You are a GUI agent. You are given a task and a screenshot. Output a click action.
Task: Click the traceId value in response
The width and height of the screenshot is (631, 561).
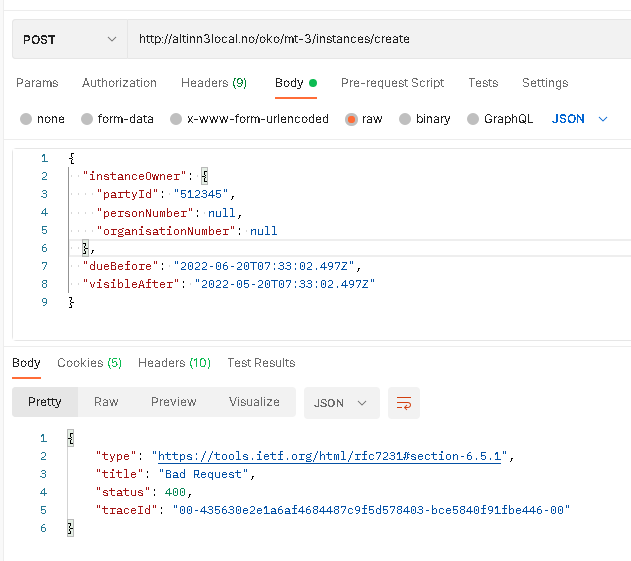click(x=371, y=511)
